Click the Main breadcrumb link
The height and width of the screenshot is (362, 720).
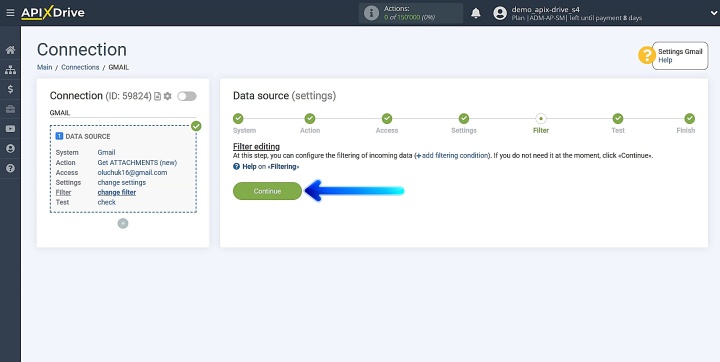click(x=45, y=67)
